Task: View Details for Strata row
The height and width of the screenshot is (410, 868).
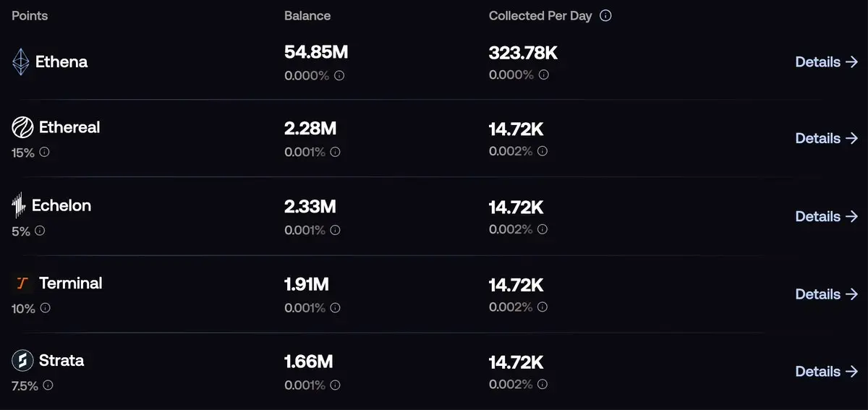Action: click(827, 372)
